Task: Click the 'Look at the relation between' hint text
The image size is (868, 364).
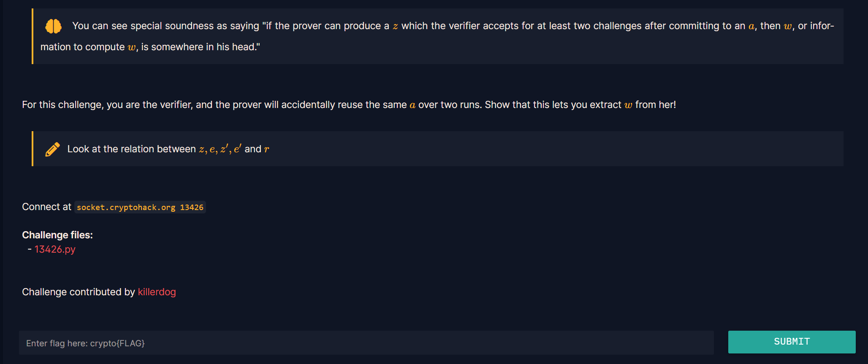Action: tap(132, 149)
